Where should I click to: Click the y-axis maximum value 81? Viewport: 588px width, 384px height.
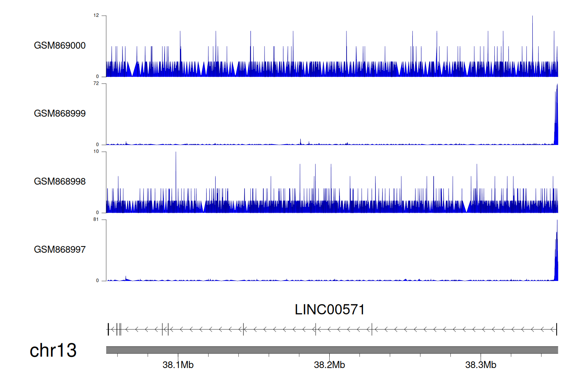tap(96, 219)
